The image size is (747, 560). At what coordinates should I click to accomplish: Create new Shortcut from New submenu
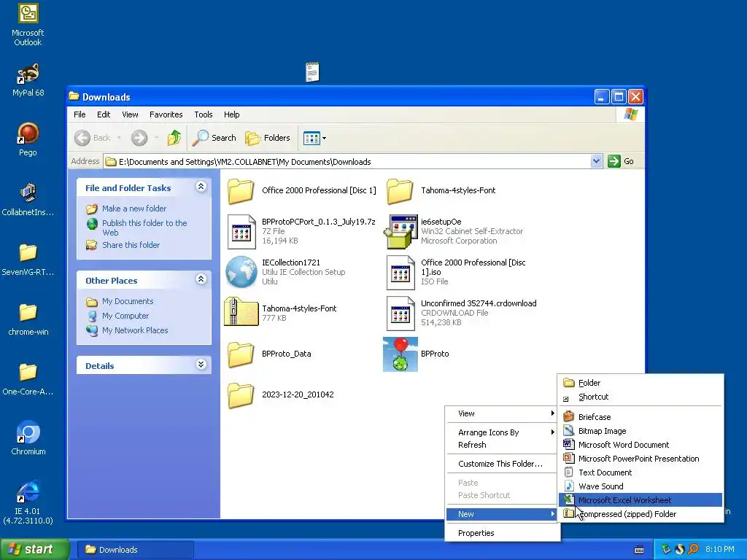click(x=640, y=397)
